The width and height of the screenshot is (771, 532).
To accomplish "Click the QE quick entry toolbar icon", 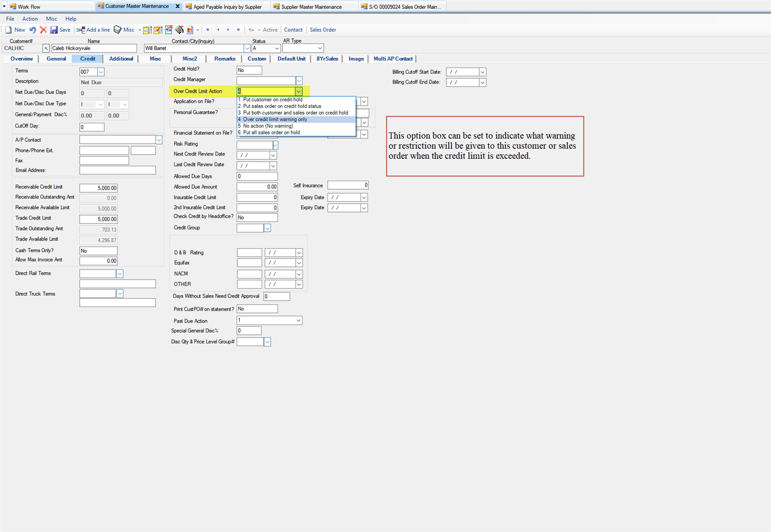I will pyautogui.click(x=169, y=30).
